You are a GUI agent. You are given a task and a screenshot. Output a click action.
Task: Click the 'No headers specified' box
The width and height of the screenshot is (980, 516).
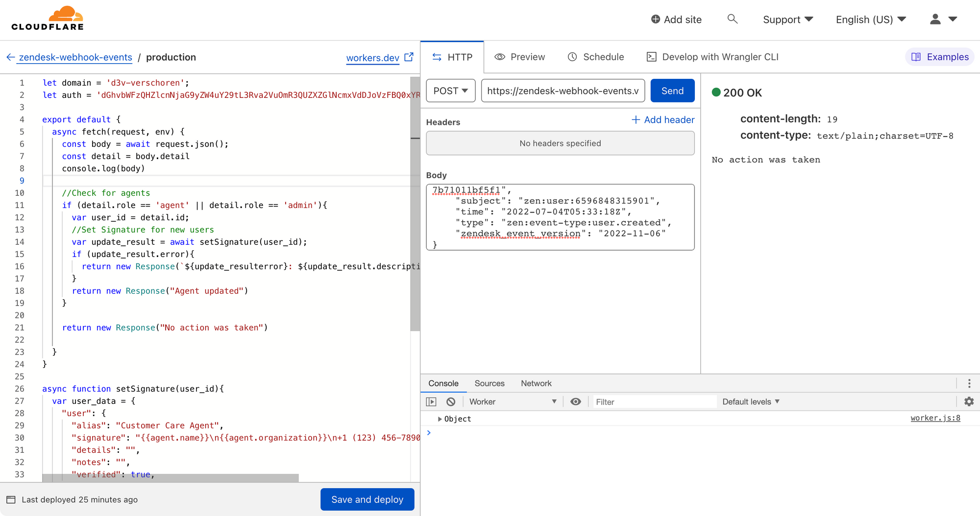560,143
